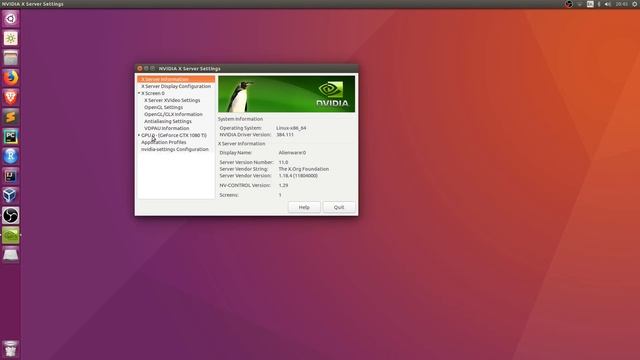Click the Alienware:0 display name value
Image resolution: width=640 pixels, height=360 pixels.
[292, 153]
